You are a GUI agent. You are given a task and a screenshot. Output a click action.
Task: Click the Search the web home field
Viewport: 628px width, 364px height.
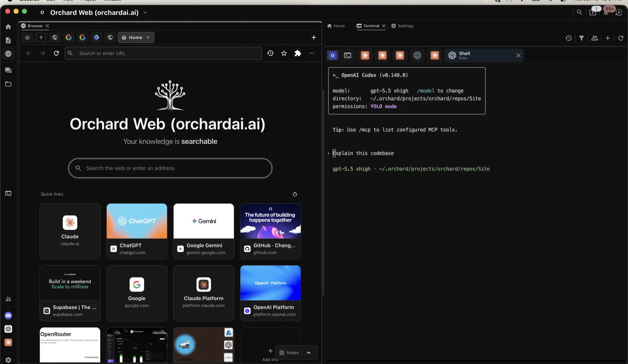(x=170, y=168)
